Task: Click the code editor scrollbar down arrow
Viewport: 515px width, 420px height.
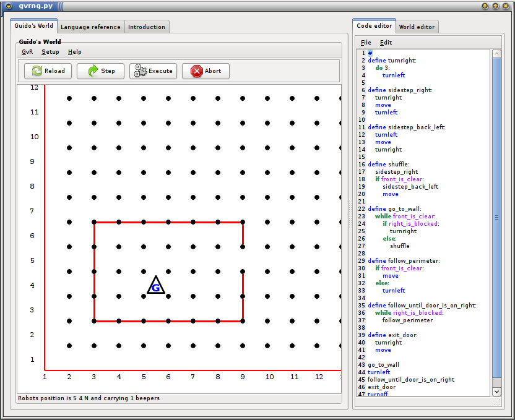Action: click(496, 392)
